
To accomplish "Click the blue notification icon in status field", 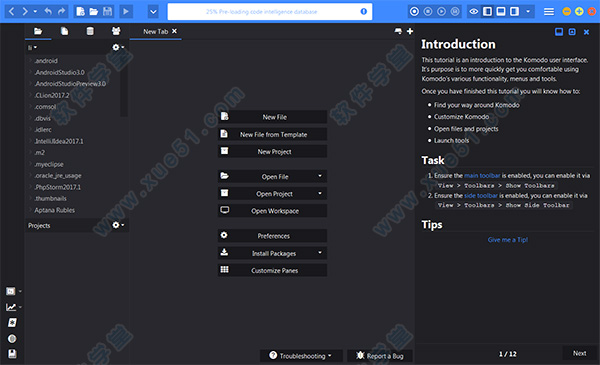I will 364,11.
